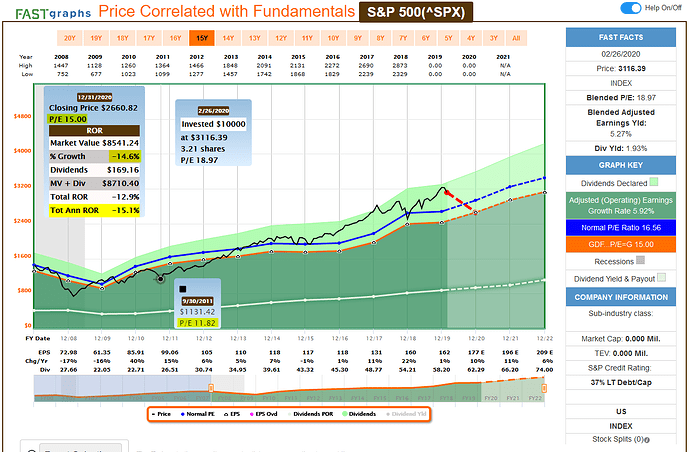
Task: Click the % Growth -14.6% row
Action: tap(94, 156)
